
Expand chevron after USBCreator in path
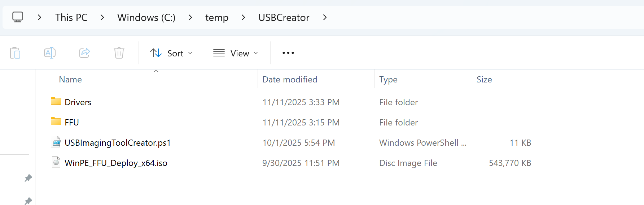point(325,17)
